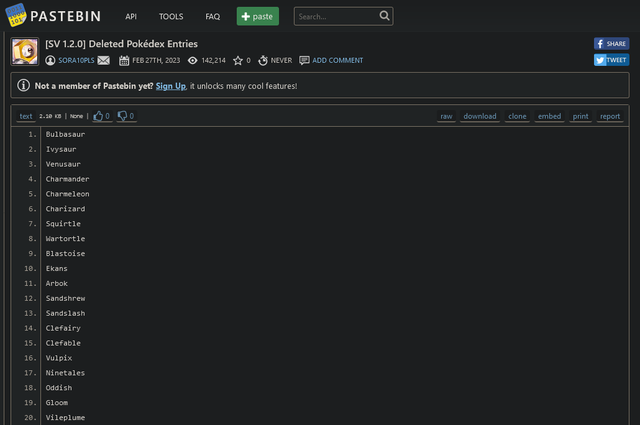
Task: Click the thumbs down dislike icon
Action: [x=122, y=116]
